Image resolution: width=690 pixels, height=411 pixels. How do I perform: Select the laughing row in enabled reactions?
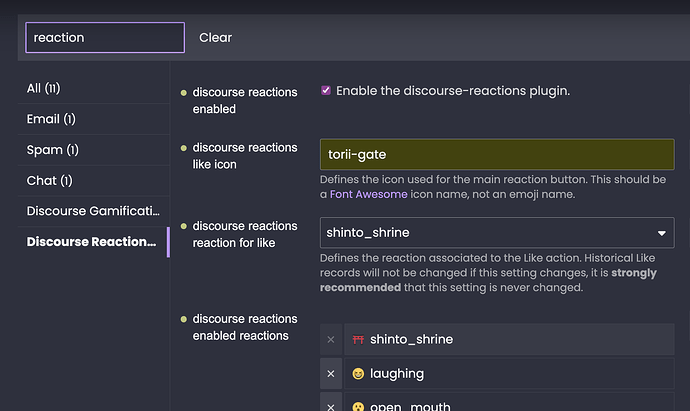click(509, 374)
